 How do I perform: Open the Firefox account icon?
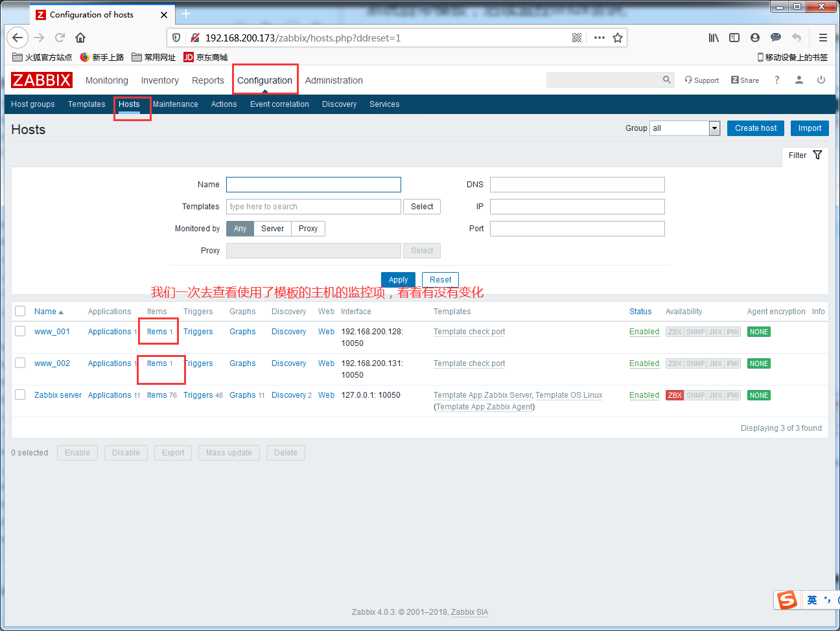[755, 38]
